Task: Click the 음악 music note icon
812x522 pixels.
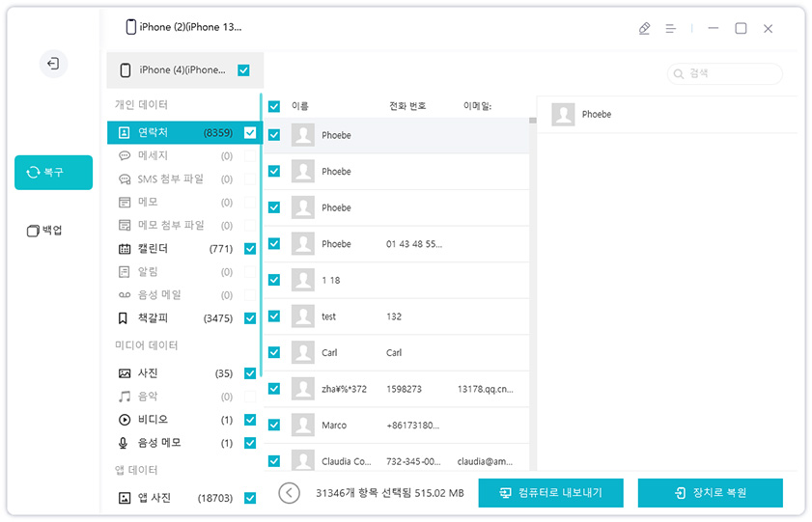Action: [125, 397]
